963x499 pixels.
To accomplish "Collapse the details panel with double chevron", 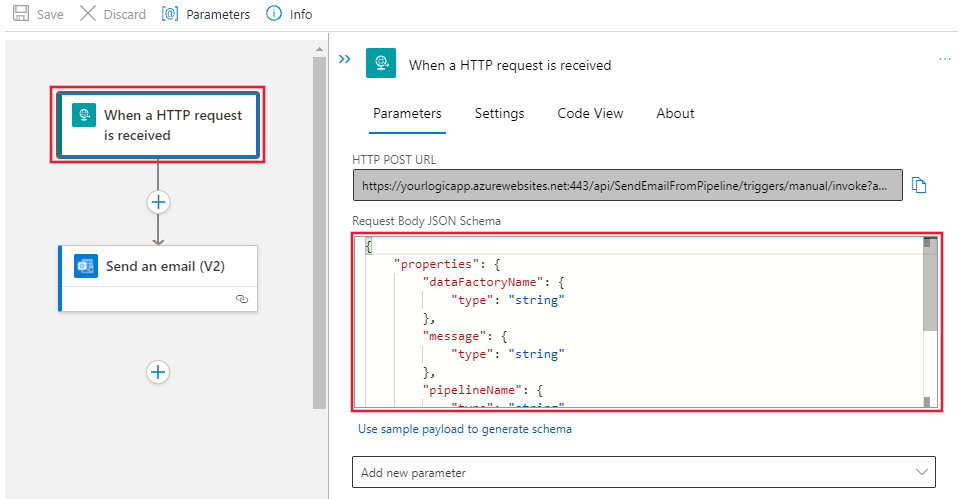I will tap(344, 60).
